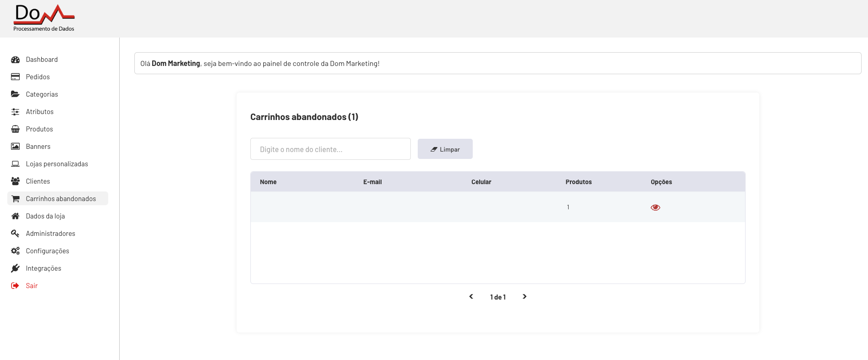Select Carrinhos abandonados in the sidebar

[x=61, y=199]
